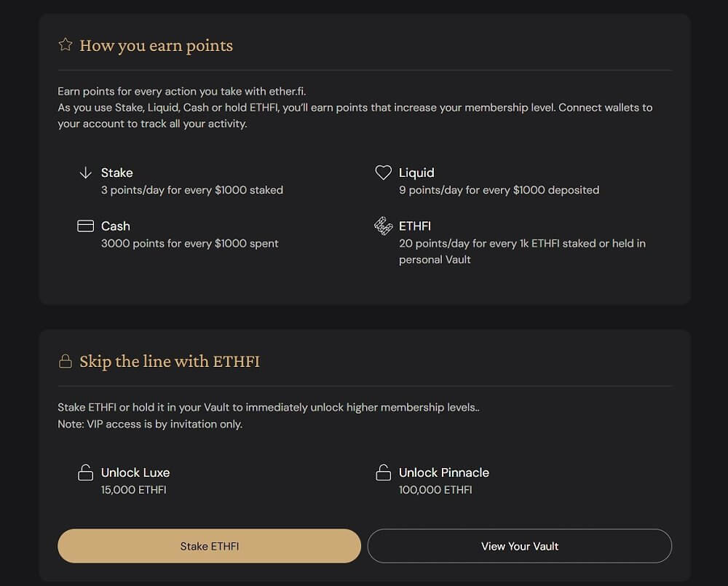Click the Stake ETHFI button
This screenshot has height=586, width=728.
pyautogui.click(x=210, y=546)
